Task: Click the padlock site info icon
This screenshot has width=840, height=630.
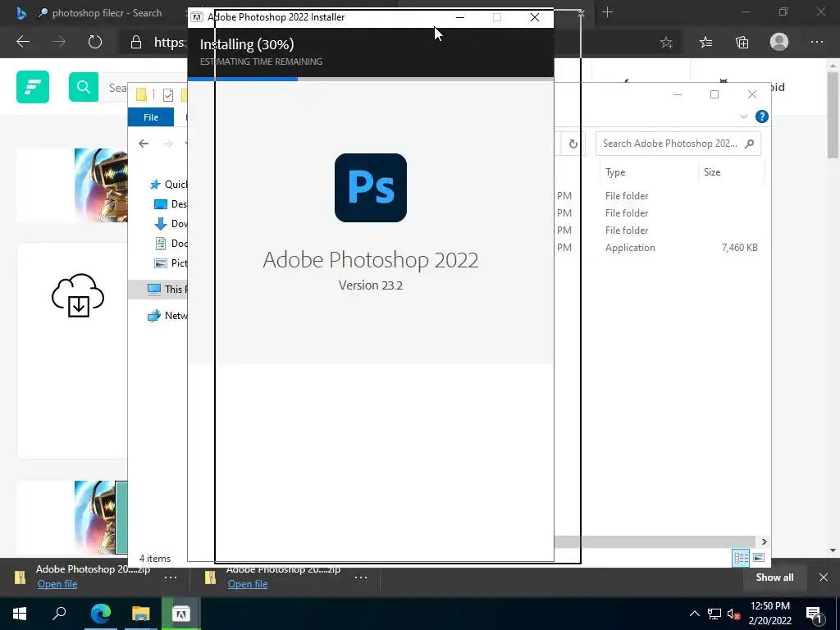Action: (136, 43)
